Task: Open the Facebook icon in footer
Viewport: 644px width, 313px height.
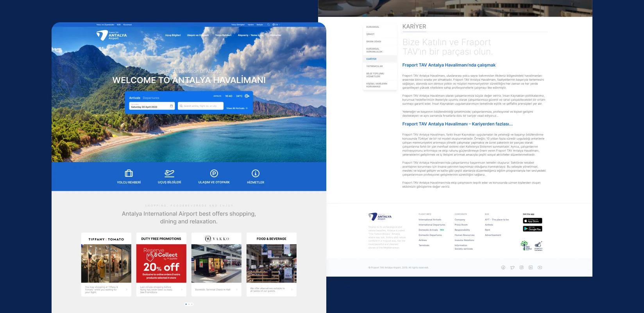Action: (x=503, y=268)
